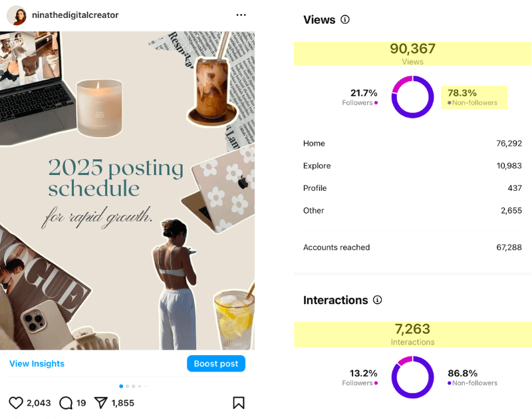Save post with bookmark icon
This screenshot has width=532, height=419.
(239, 402)
